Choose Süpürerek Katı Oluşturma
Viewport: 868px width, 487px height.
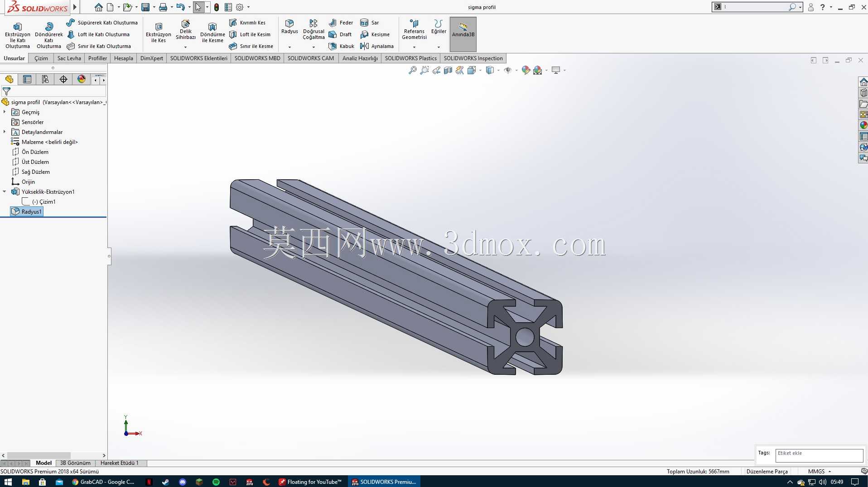click(102, 23)
